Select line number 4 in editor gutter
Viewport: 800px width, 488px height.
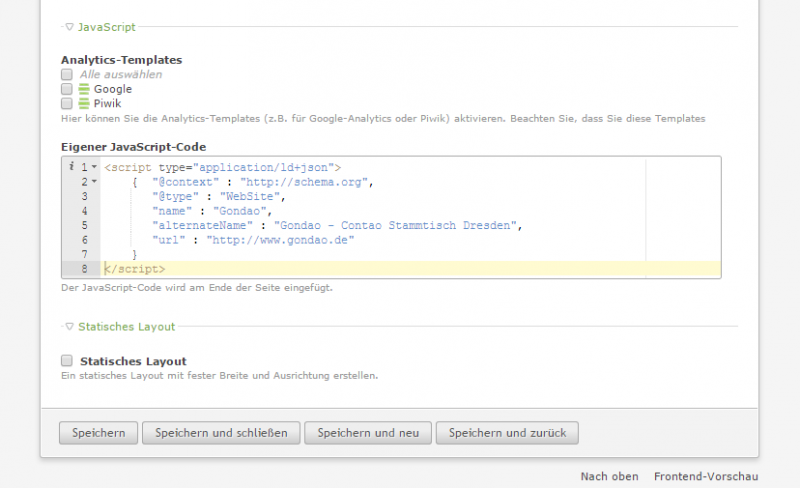point(84,211)
